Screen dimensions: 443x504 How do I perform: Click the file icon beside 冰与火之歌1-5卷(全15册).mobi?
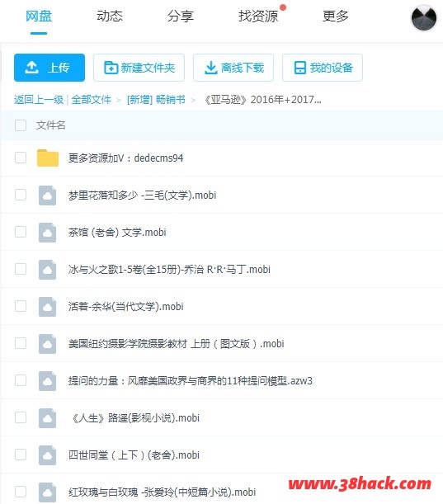(x=47, y=270)
